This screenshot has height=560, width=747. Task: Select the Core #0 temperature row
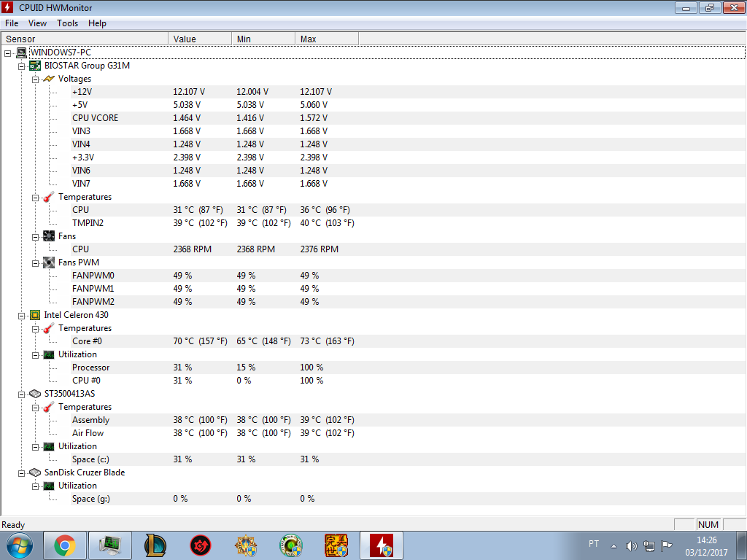pyautogui.click(x=409, y=341)
